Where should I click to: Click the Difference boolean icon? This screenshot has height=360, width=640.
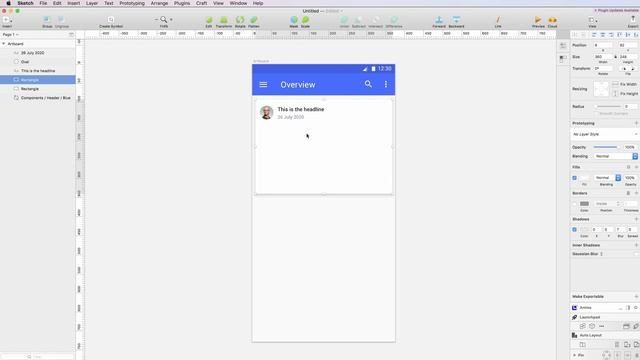click(x=394, y=20)
